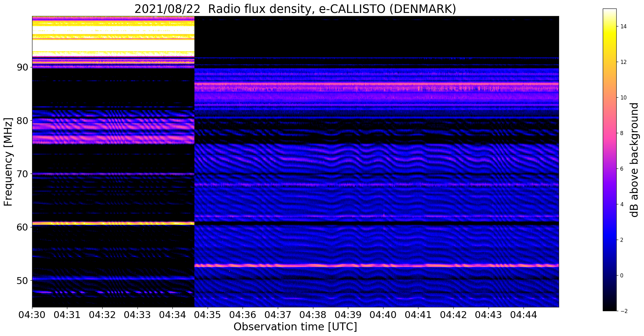Click the 'Frequency [MHz]' y-axis label

8,162
